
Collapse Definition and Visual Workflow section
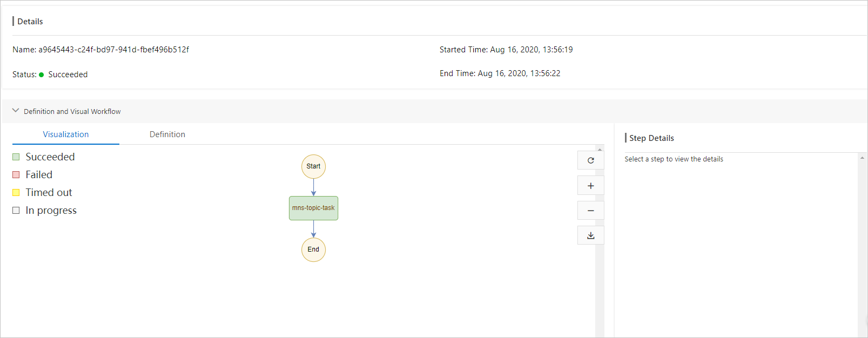click(16, 111)
